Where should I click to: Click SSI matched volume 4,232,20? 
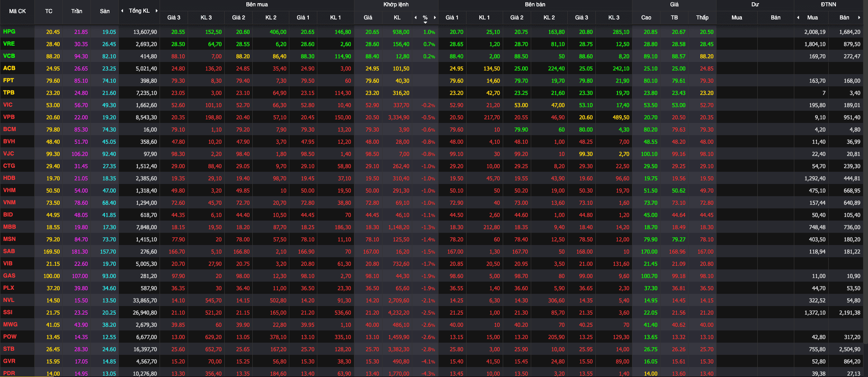399,313
